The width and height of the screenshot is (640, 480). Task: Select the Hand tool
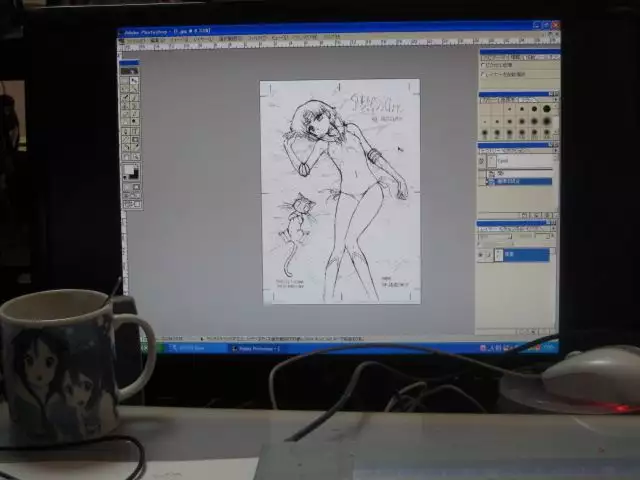pyautogui.click(x=126, y=157)
